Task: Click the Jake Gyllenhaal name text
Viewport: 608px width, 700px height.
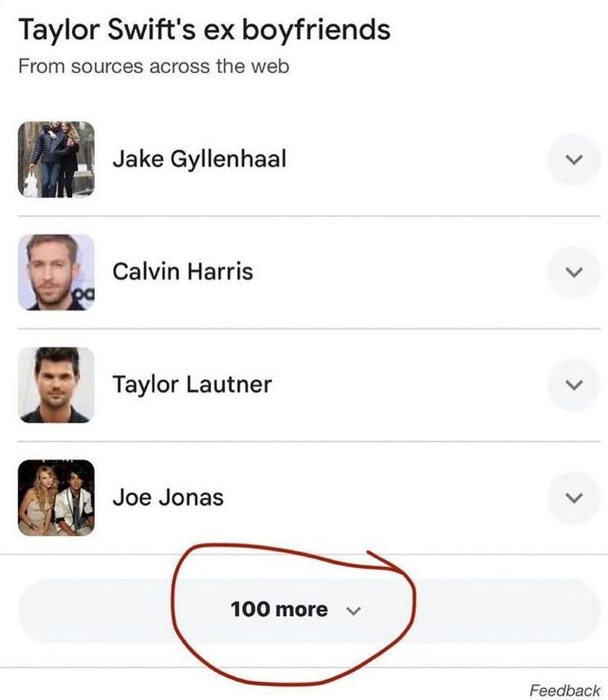Action: click(x=199, y=159)
